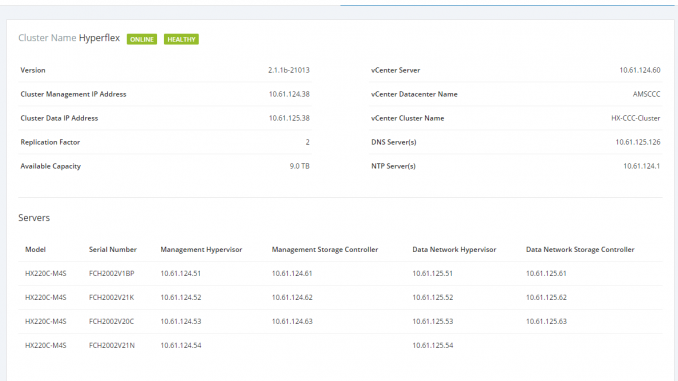678x381 pixels.
Task: Select data hypervisor IP 10.61.125.53
Action: tap(432, 321)
